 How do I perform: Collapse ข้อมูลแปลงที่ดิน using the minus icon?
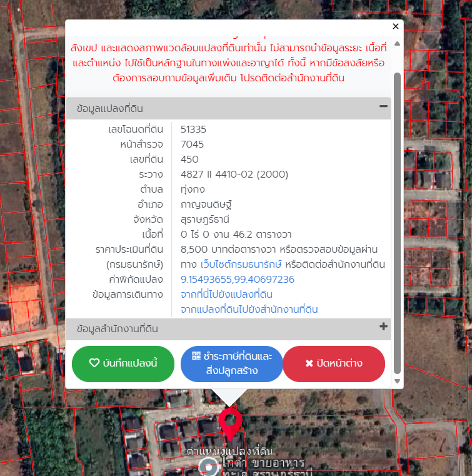point(383,107)
